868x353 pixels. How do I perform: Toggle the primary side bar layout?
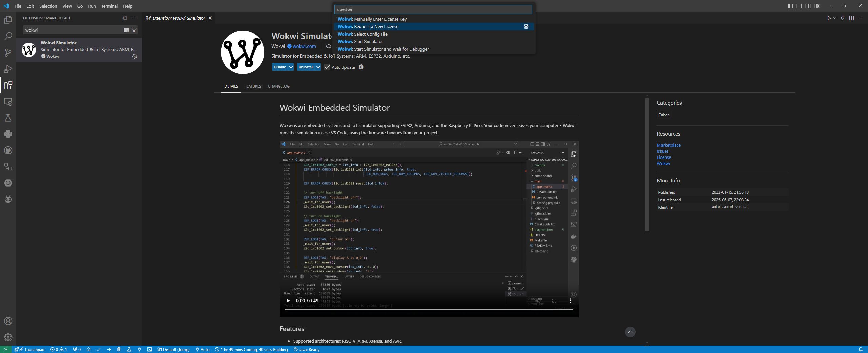coord(790,6)
